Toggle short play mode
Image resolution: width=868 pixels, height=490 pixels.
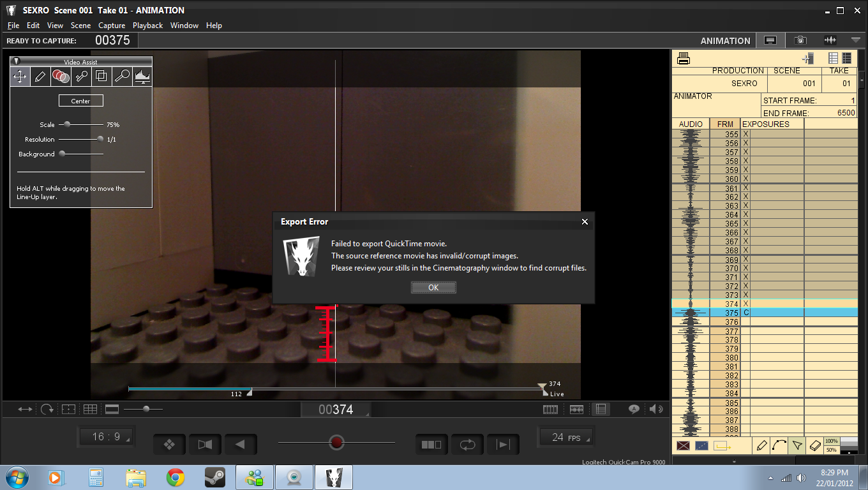[x=431, y=445]
